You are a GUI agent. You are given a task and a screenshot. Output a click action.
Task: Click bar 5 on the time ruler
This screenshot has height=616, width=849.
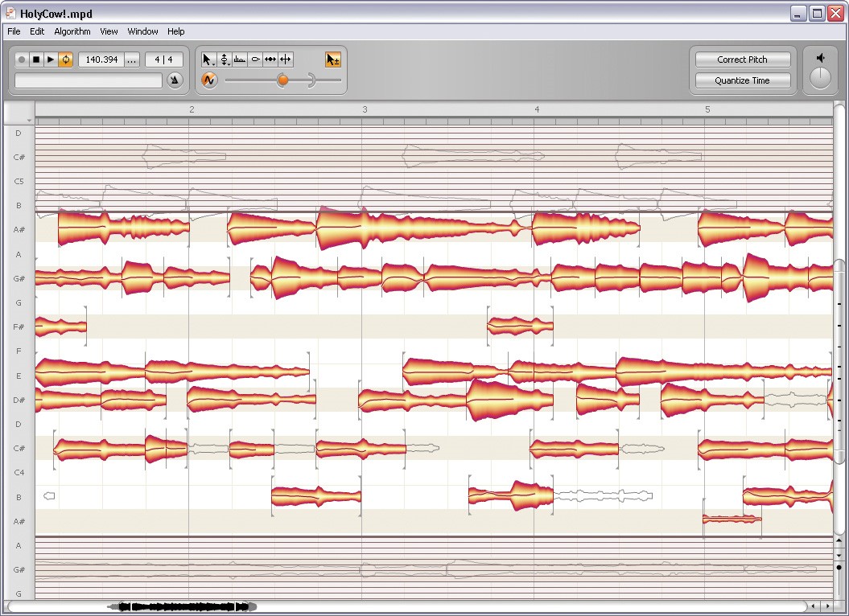(707, 109)
